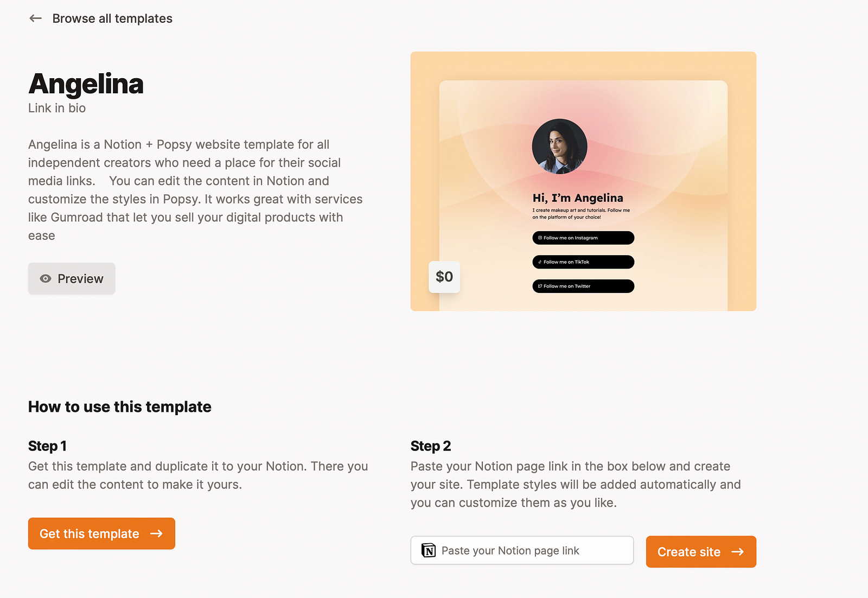Click Angelina's profile photo in preview
The image size is (868, 598).
pyautogui.click(x=559, y=147)
